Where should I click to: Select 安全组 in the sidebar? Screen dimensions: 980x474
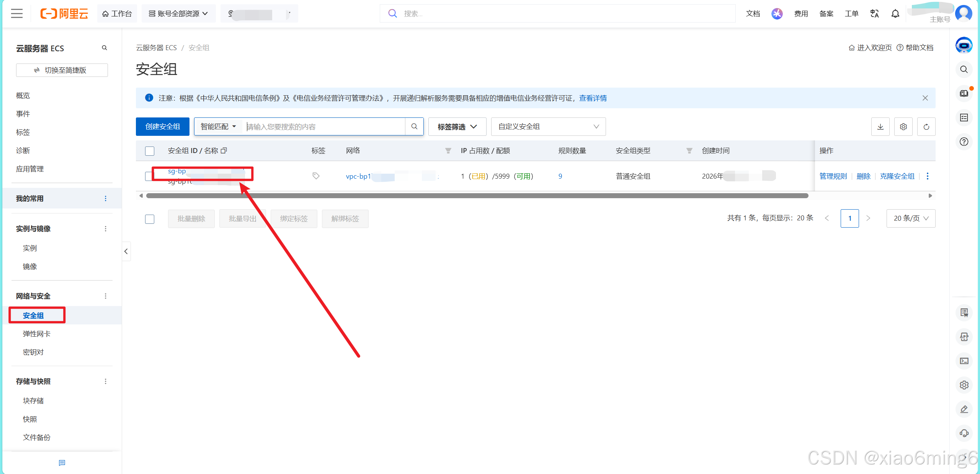tap(33, 315)
